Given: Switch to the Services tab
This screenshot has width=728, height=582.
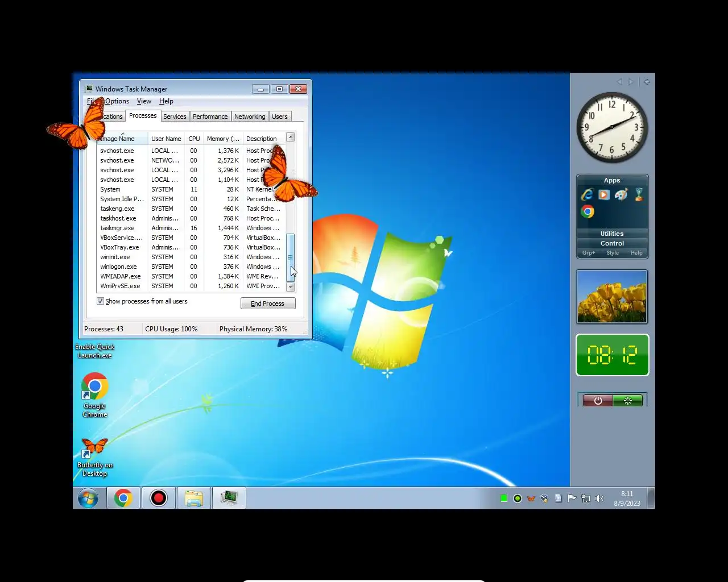Looking at the screenshot, I should pyautogui.click(x=175, y=117).
